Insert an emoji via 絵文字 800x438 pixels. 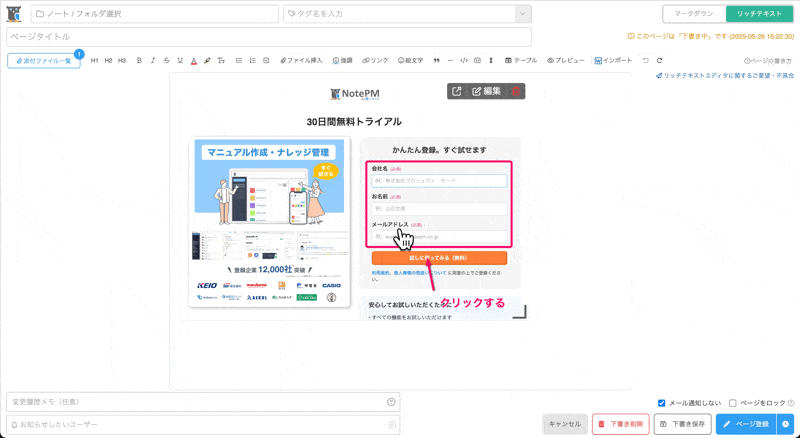410,61
